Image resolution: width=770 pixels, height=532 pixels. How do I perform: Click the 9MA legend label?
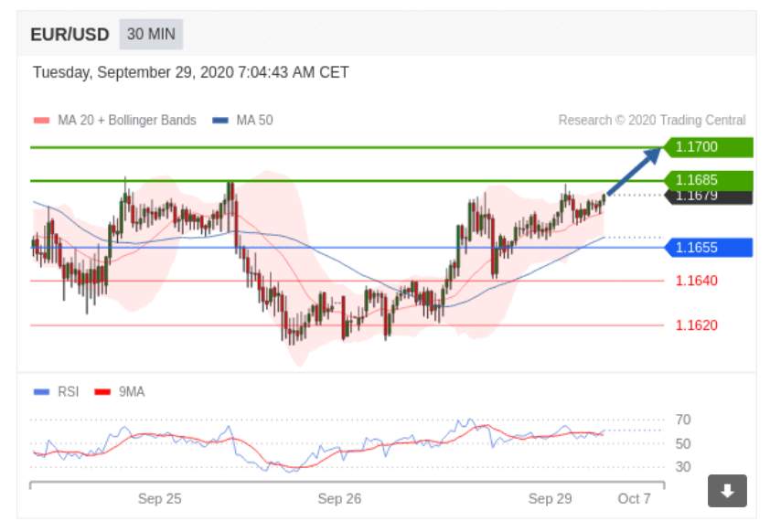(x=132, y=391)
